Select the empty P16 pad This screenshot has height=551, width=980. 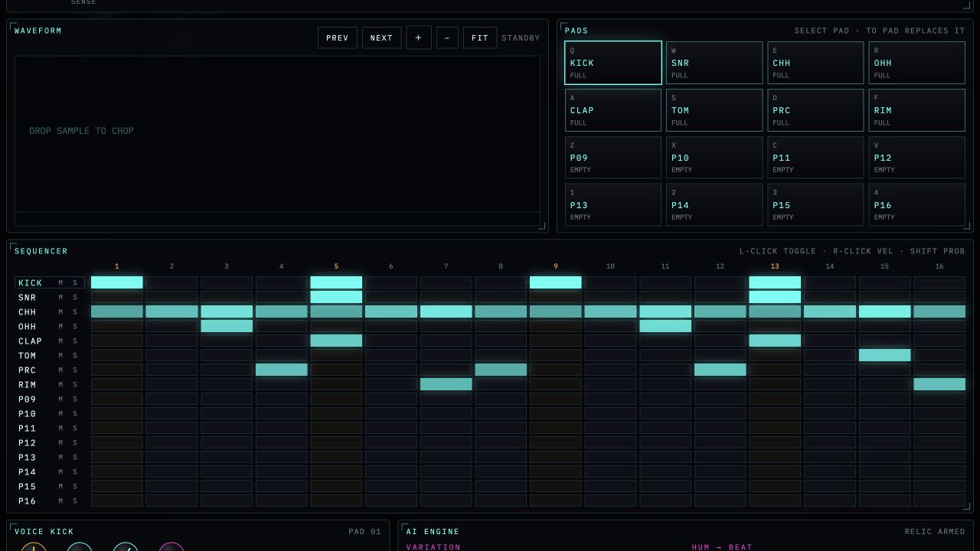coord(917,205)
